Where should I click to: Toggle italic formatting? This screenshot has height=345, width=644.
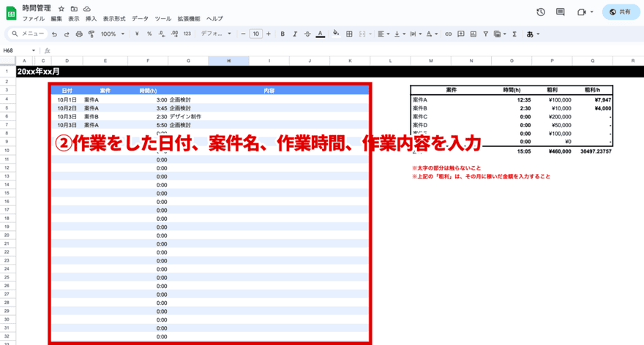294,34
